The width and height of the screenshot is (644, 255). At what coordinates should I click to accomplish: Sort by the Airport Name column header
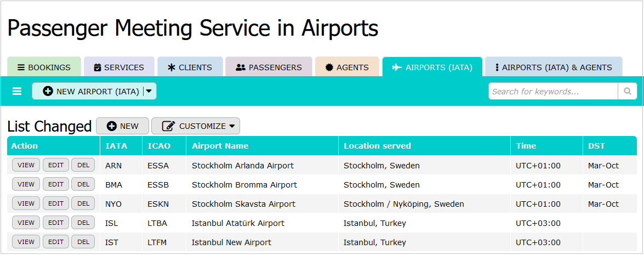220,146
